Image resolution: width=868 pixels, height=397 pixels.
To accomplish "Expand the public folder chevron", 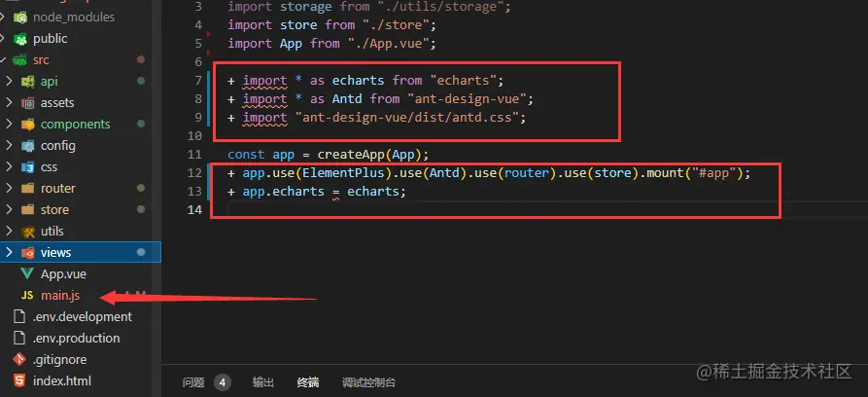I will [3, 39].
